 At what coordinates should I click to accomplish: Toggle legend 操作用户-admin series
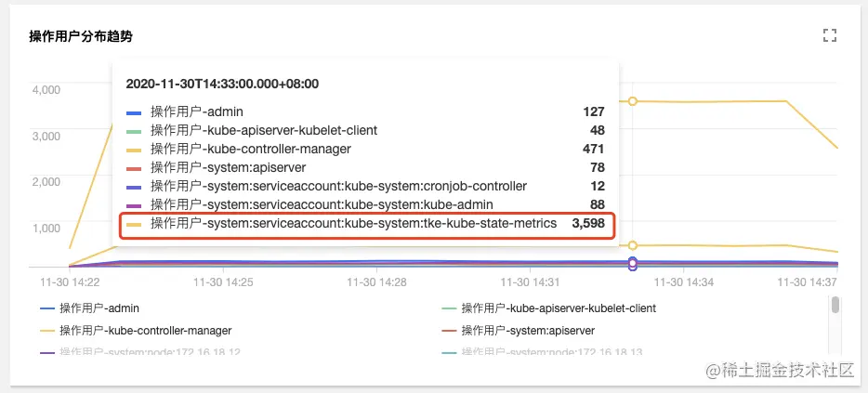pyautogui.click(x=89, y=308)
